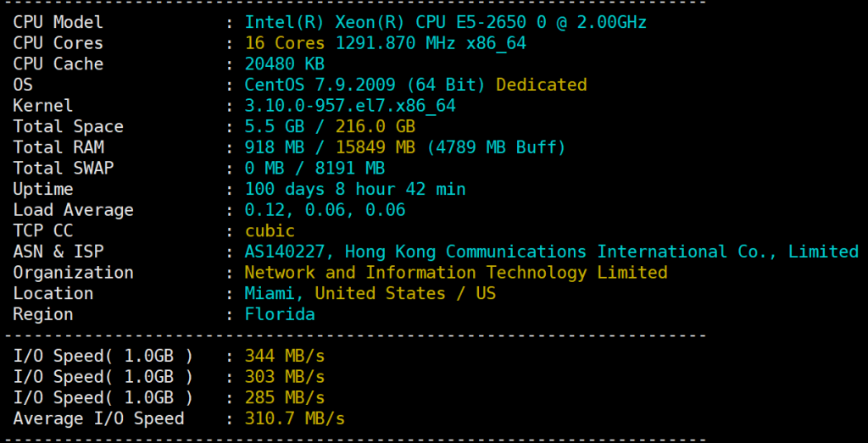This screenshot has width=868, height=443.
Task: Click the CPU Cache value 20480 KB
Action: [x=285, y=64]
